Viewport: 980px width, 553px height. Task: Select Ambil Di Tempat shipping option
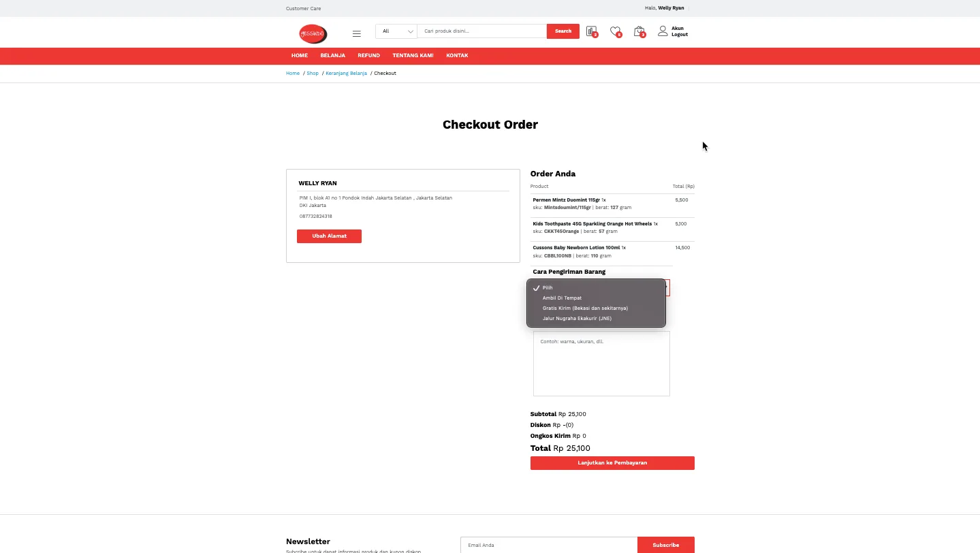coord(562,298)
